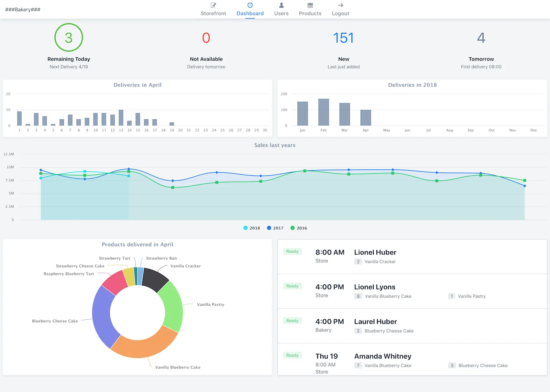Click the Users person icon
Image resolution: width=550 pixels, height=392 pixels.
coord(281,5)
